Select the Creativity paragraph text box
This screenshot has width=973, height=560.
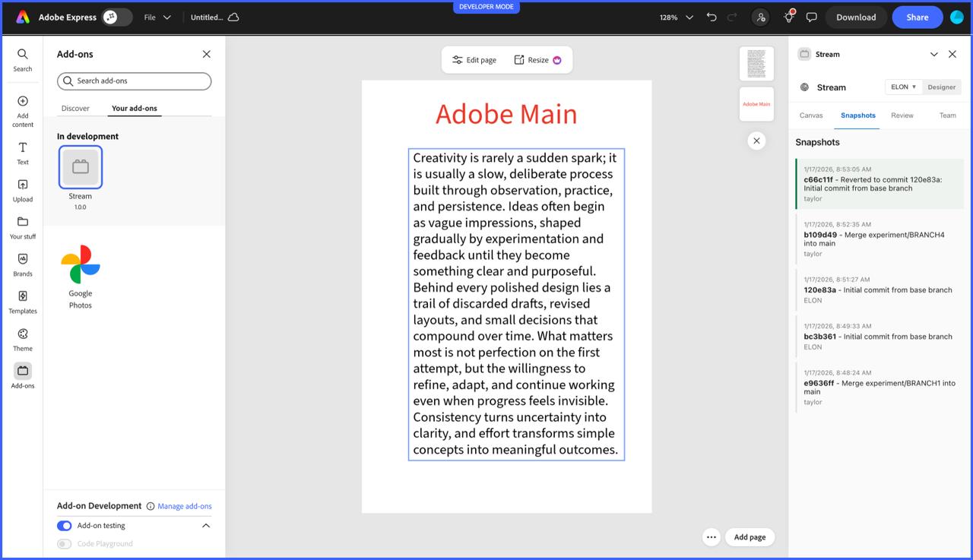pos(516,304)
